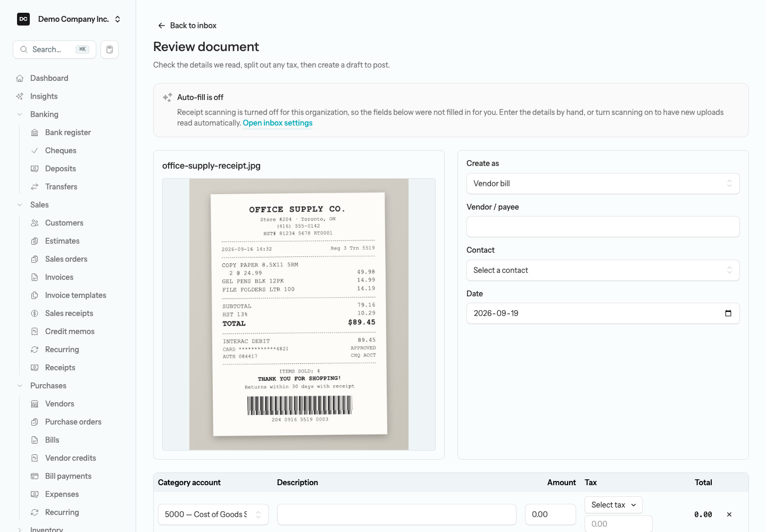The width and height of the screenshot is (766, 532).
Task: Collapse the Banking section
Action: pyautogui.click(x=20, y=114)
